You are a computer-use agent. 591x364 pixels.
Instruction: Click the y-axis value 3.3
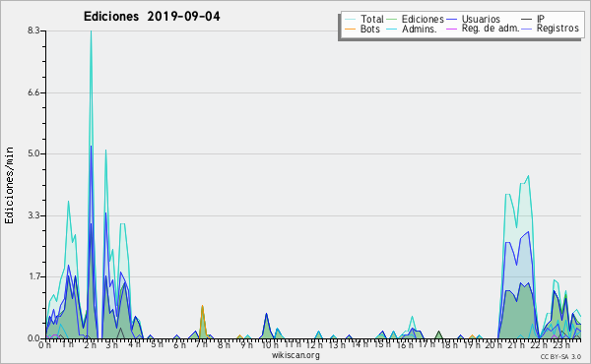coord(33,215)
